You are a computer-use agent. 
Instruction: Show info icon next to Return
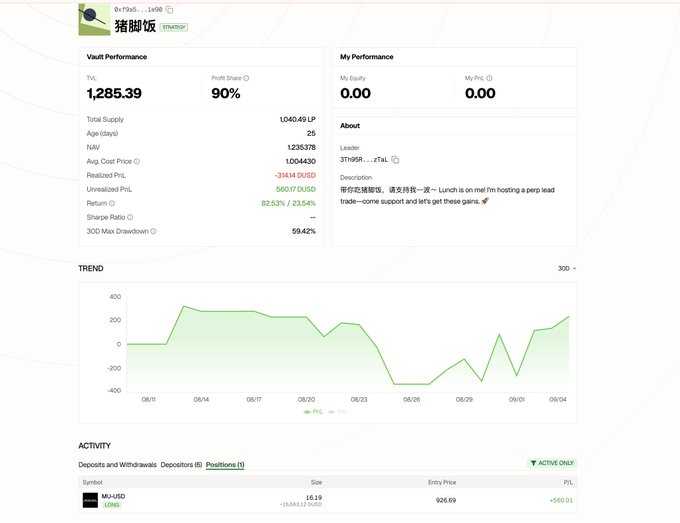(112, 203)
